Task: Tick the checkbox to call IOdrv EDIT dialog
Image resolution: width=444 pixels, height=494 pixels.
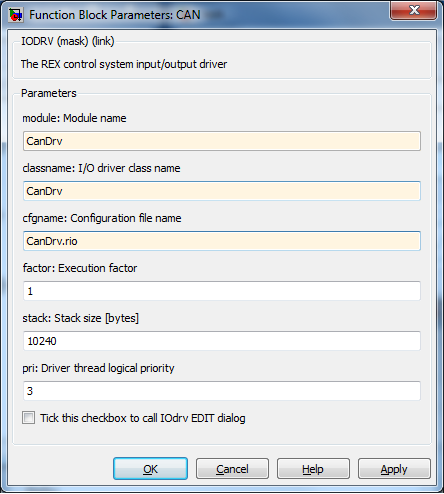Action: coord(28,418)
